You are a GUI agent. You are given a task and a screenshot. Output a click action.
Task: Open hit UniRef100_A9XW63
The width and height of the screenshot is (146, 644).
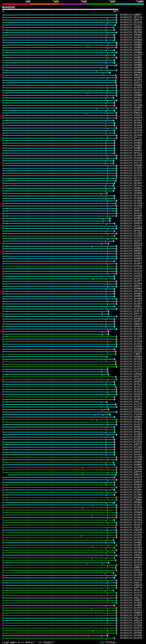pyautogui.click(x=131, y=27)
